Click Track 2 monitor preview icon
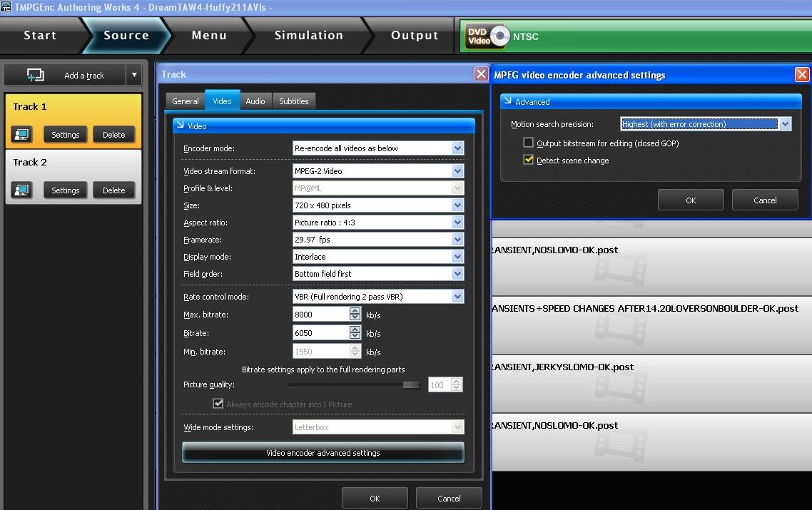Image resolution: width=812 pixels, height=510 pixels. click(21, 190)
